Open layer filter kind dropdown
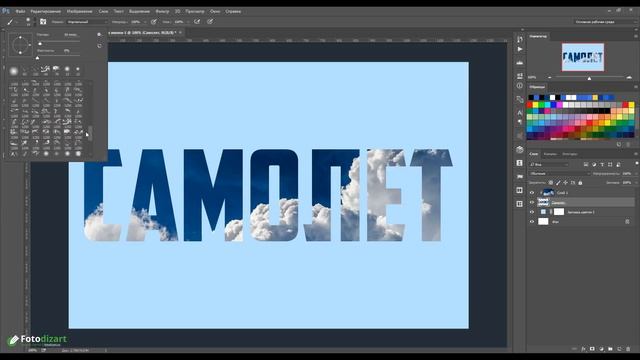This screenshot has height=360, width=640. (549, 164)
